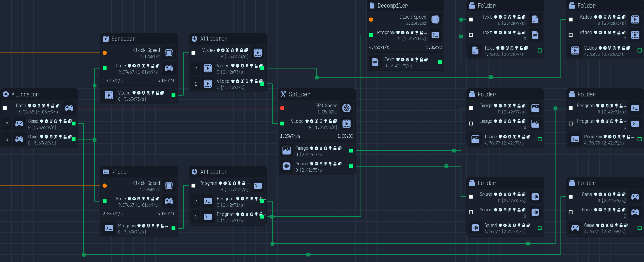This screenshot has width=644, height=262.
Task: Click the red GPU Speed port on Splicer
Action: pyautogui.click(x=282, y=108)
